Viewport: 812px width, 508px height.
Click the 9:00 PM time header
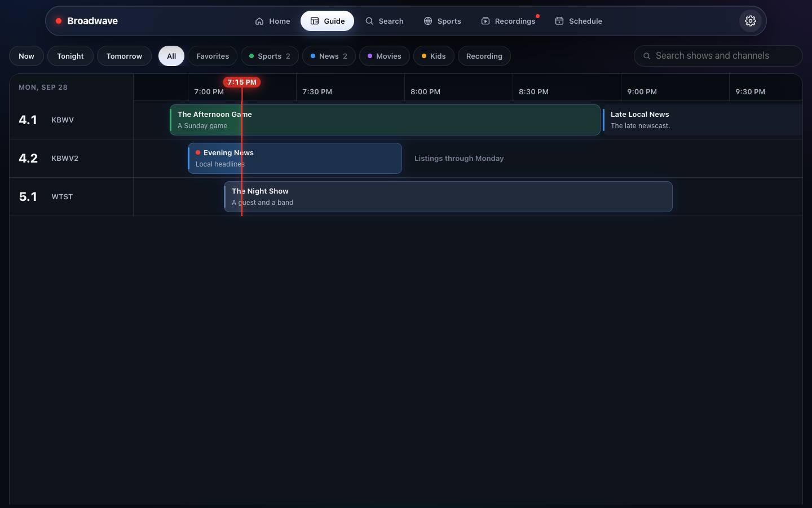pyautogui.click(x=642, y=91)
